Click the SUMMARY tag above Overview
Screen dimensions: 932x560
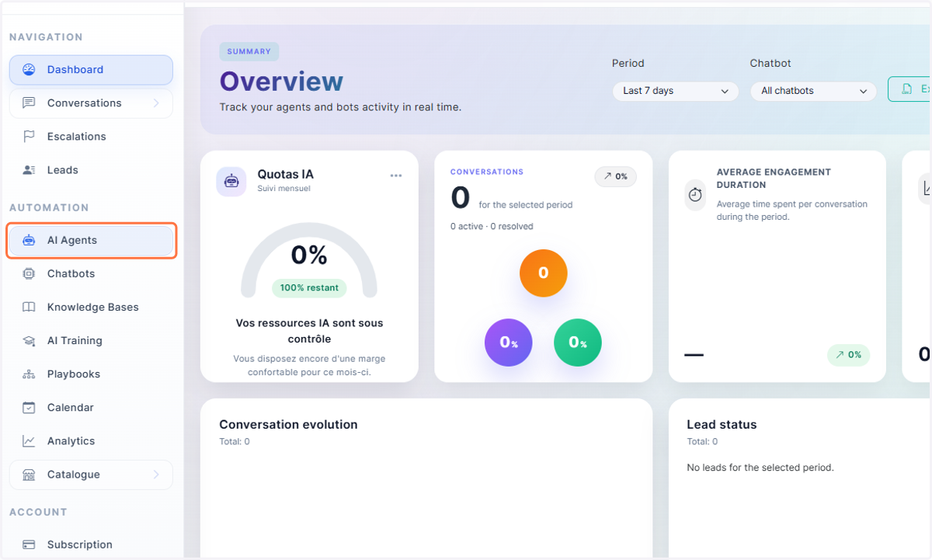pyautogui.click(x=249, y=51)
